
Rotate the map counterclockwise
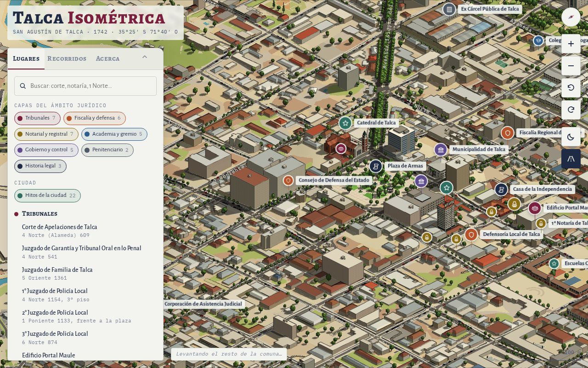pos(571,87)
